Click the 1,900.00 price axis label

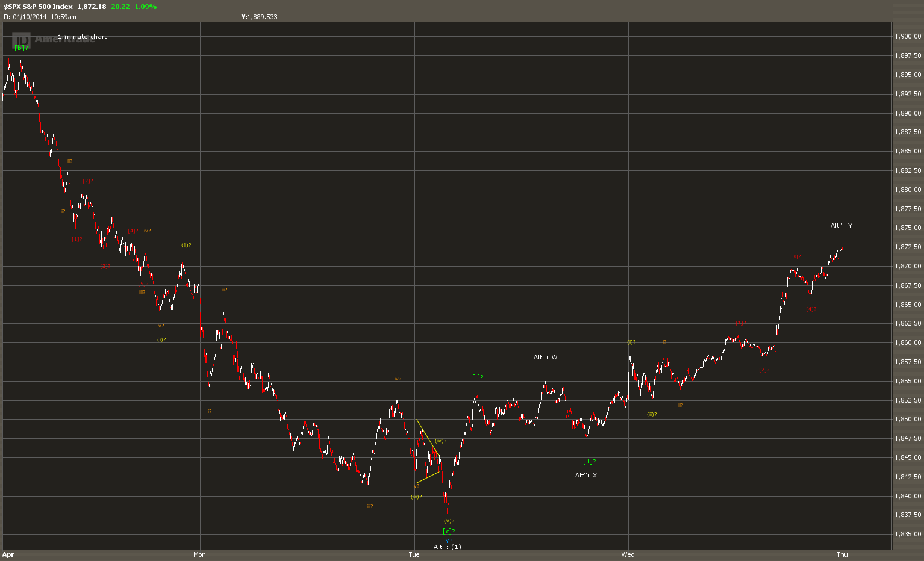tap(908, 36)
